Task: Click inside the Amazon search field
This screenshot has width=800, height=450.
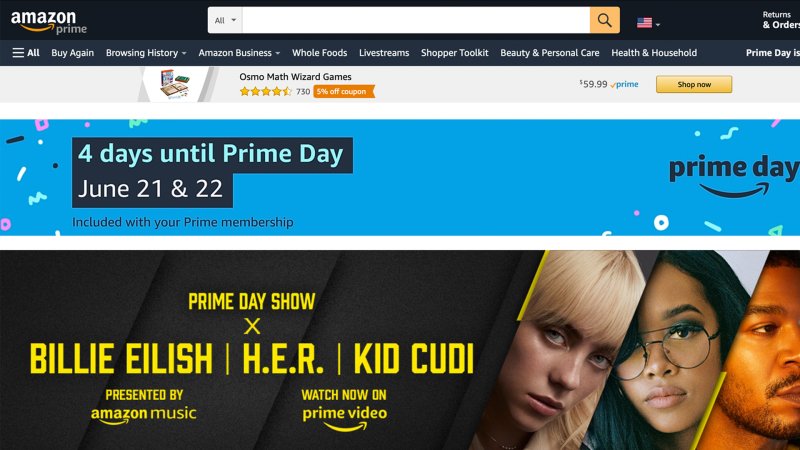Action: click(416, 20)
